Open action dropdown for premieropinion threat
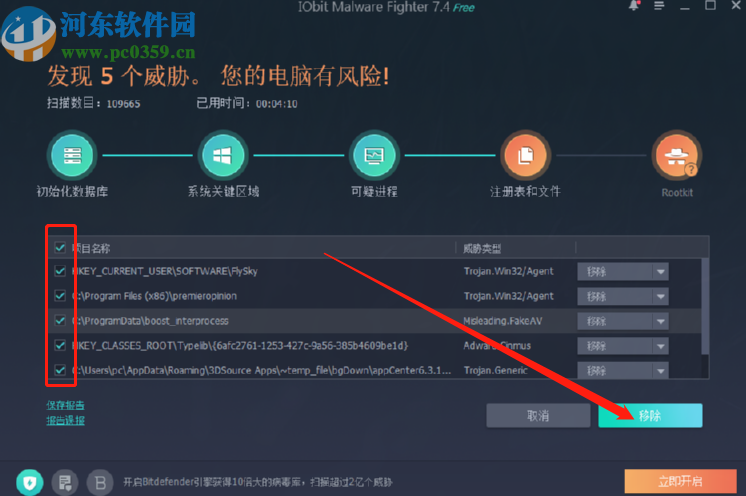Viewport: 746px width, 496px height. 660,296
